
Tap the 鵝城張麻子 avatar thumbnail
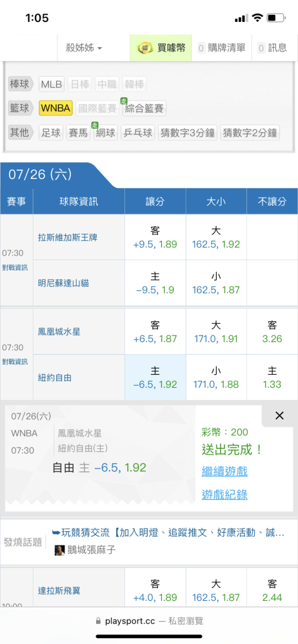pos(60,551)
